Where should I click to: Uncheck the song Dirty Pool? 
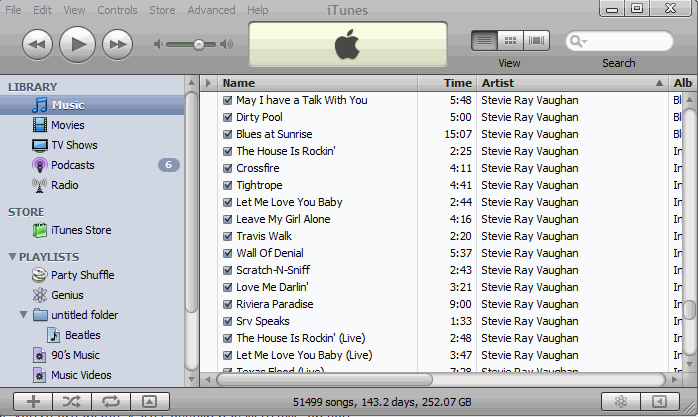coord(228,117)
